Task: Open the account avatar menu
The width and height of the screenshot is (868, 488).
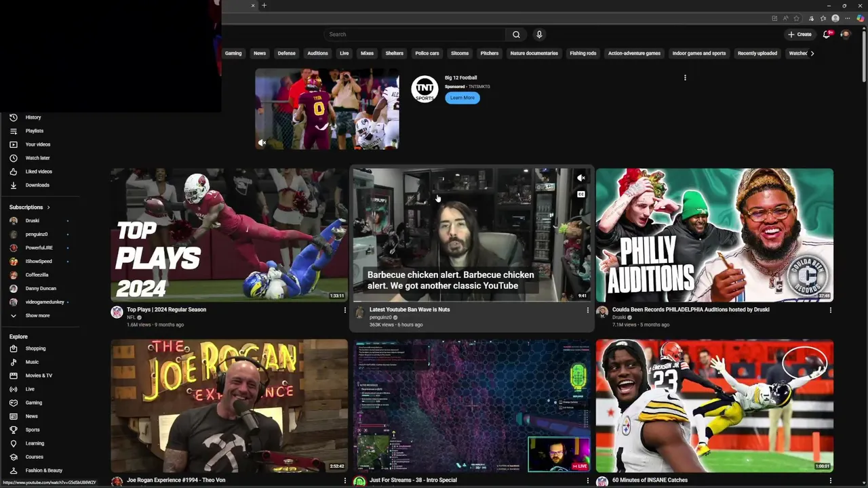Action: tap(846, 34)
